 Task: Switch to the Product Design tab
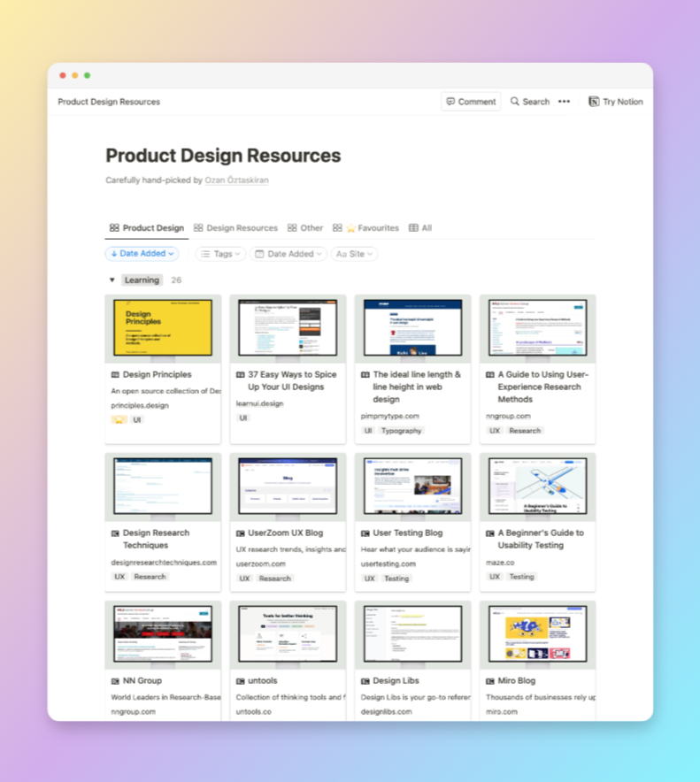147,228
